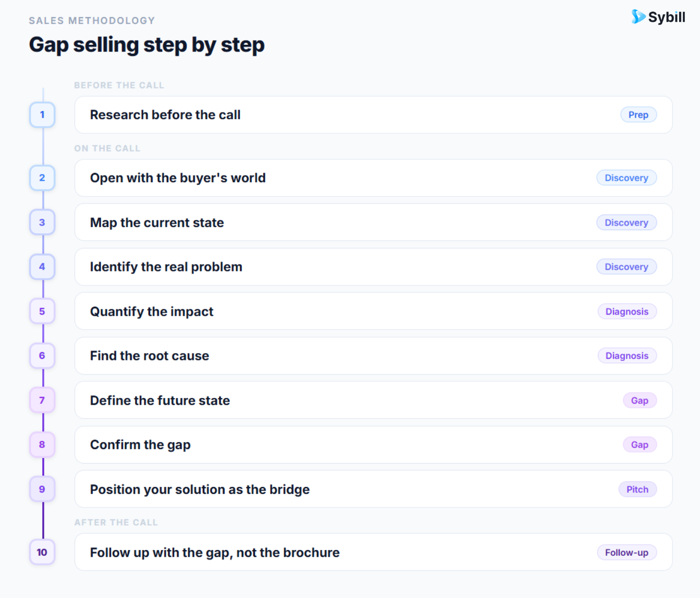Click the step 3 number badge
The image size is (700, 598).
coord(42,222)
